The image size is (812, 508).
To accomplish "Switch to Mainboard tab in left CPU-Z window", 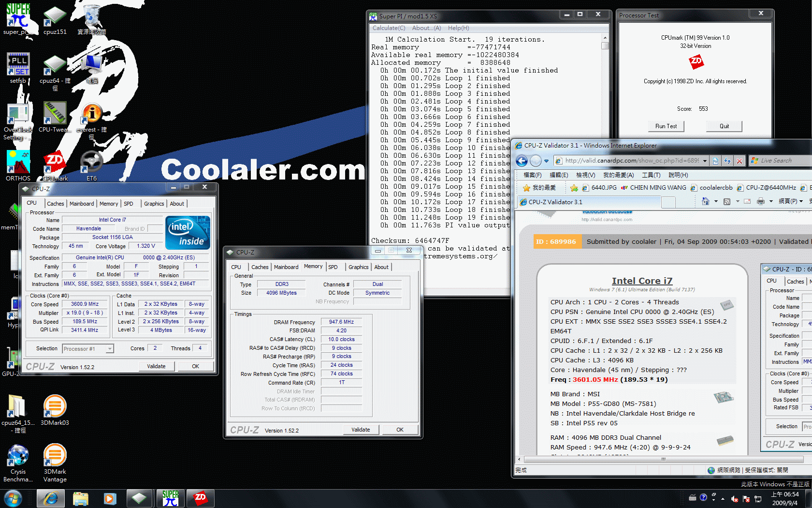I will pos(82,204).
